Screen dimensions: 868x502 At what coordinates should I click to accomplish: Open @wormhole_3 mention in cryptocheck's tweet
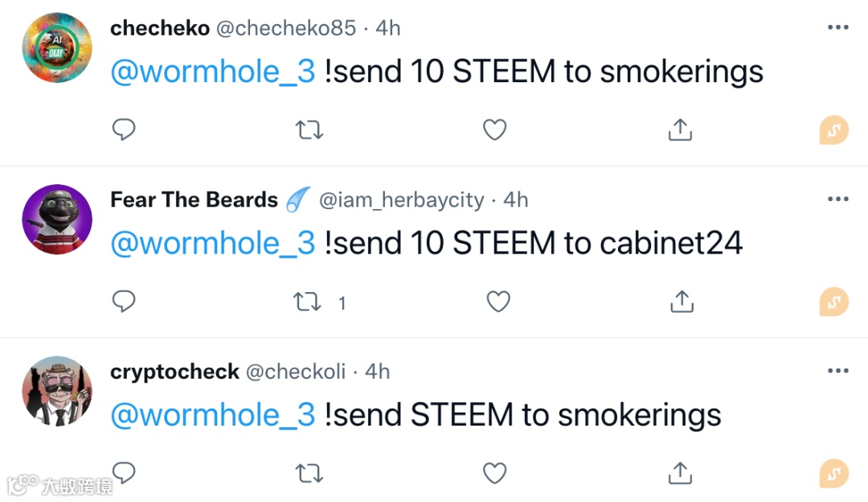pyautogui.click(x=212, y=415)
